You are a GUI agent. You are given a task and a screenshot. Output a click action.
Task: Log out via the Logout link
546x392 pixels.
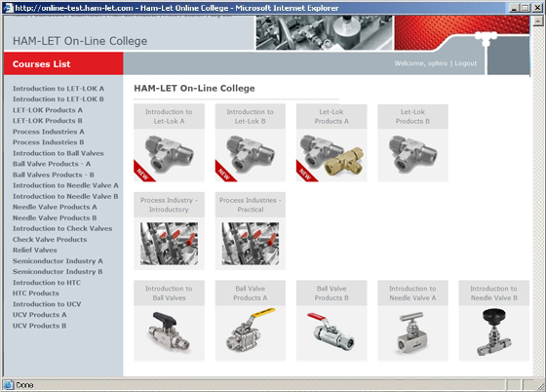(466, 63)
